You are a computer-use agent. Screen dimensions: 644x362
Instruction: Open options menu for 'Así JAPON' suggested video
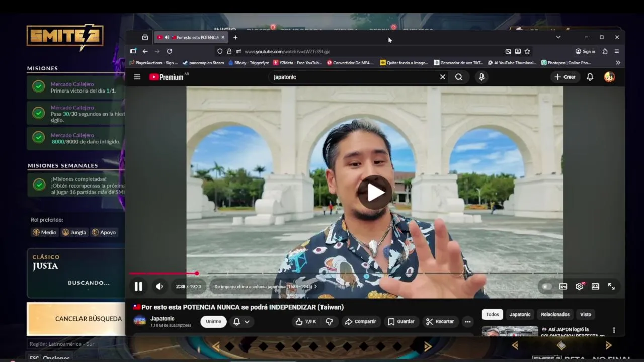614,330
